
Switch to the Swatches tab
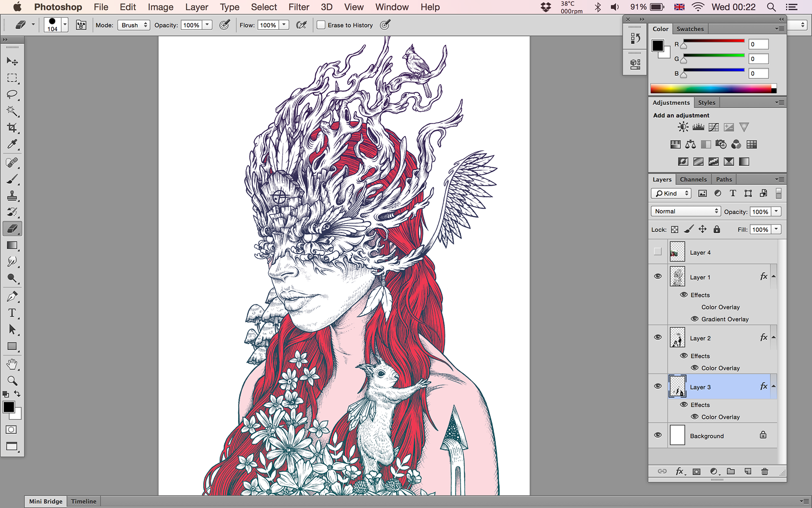coord(690,29)
